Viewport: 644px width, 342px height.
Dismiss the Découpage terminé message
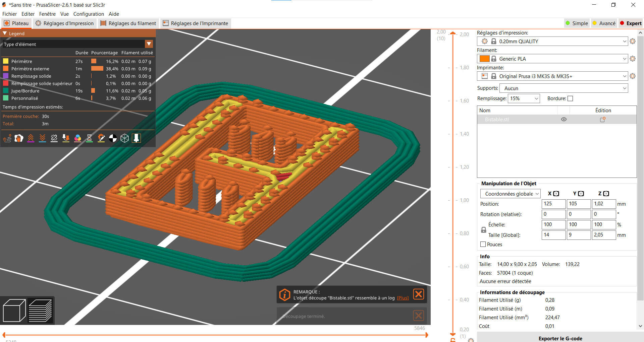click(x=418, y=316)
